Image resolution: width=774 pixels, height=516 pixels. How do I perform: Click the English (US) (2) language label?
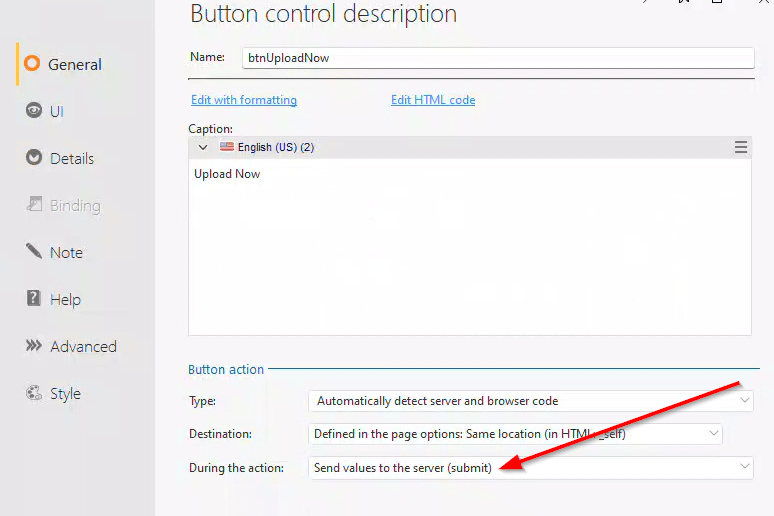(276, 147)
